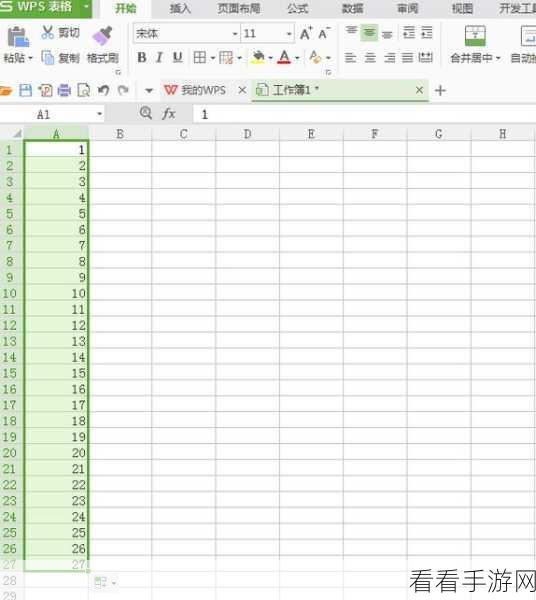Open the 公式 ribbon tab
Viewport: 536px width, 600px height.
tap(298, 8)
